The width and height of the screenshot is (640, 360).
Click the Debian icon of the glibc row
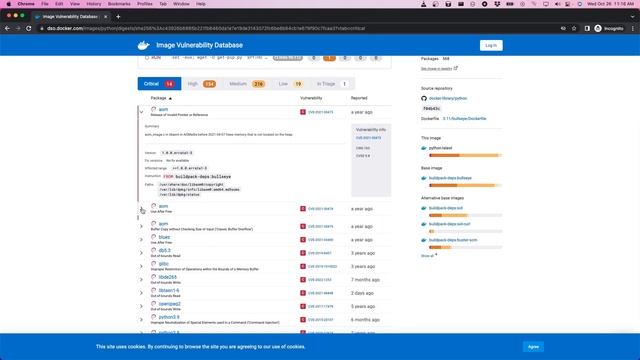coord(153,264)
